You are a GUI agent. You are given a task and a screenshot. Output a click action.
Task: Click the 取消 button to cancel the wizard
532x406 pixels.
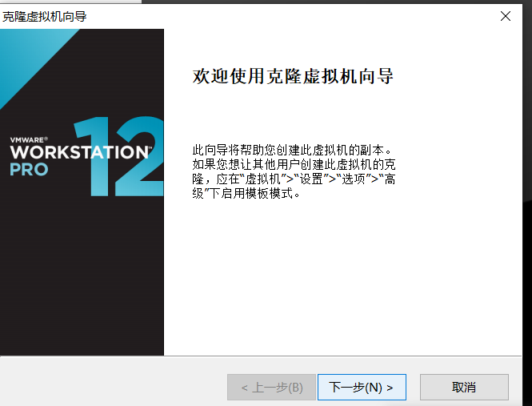coord(464,387)
